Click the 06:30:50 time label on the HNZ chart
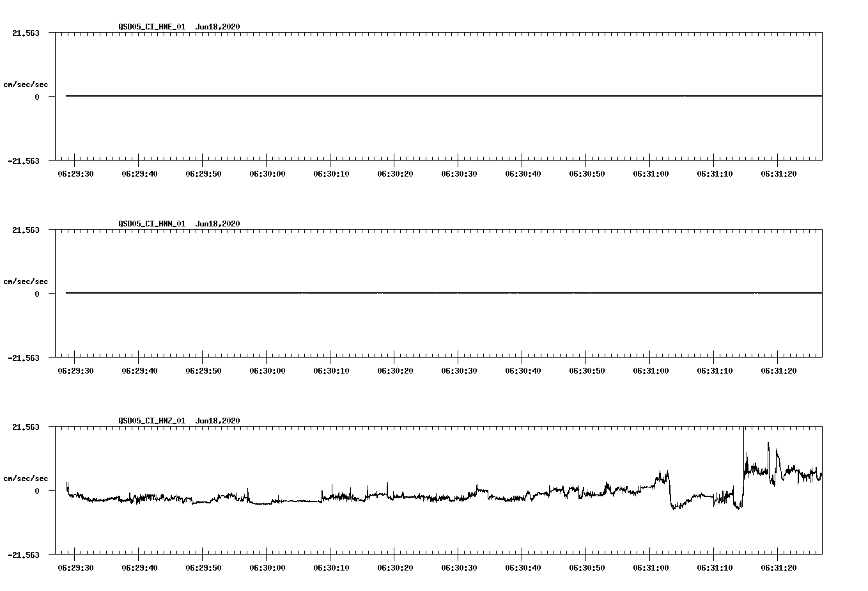Image resolution: width=868 pixels, height=591 pixels. 587,567
